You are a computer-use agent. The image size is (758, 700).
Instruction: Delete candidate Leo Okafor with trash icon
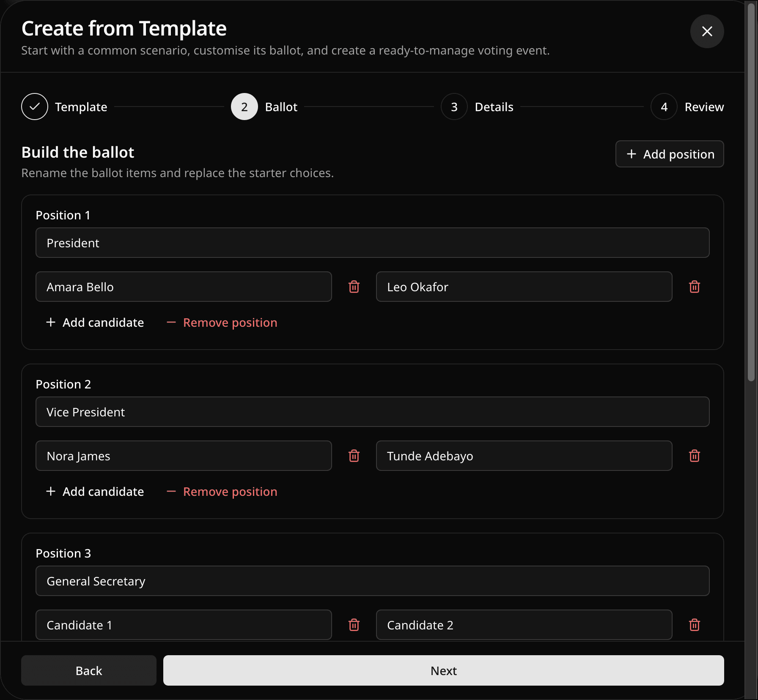pos(695,287)
